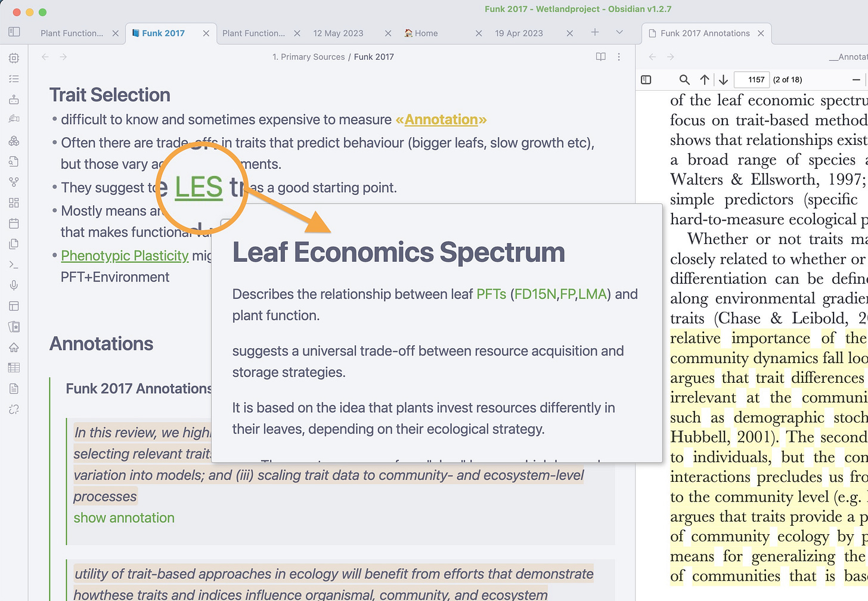868x601 pixels.
Task: Toggle the left sidebar panel icon
Action: click(14, 32)
